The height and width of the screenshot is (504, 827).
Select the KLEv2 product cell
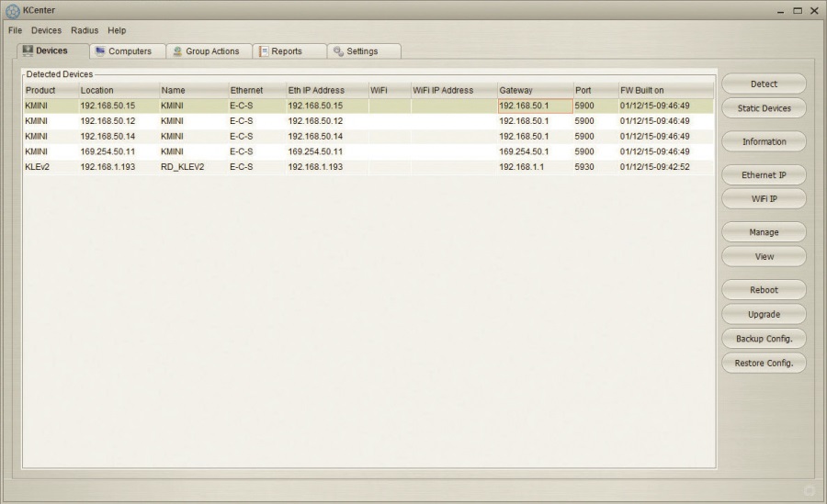tap(51, 166)
